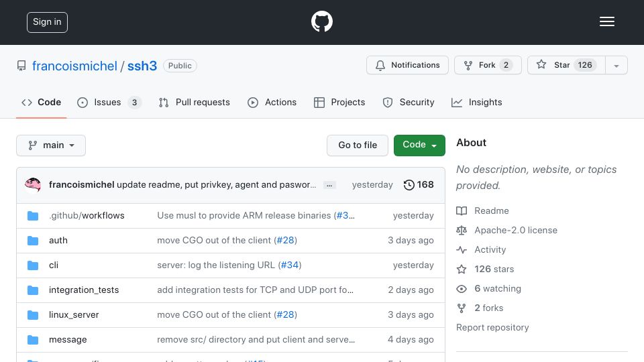The height and width of the screenshot is (362, 644).
Task: Open the Issues tab
Action: tap(109, 102)
